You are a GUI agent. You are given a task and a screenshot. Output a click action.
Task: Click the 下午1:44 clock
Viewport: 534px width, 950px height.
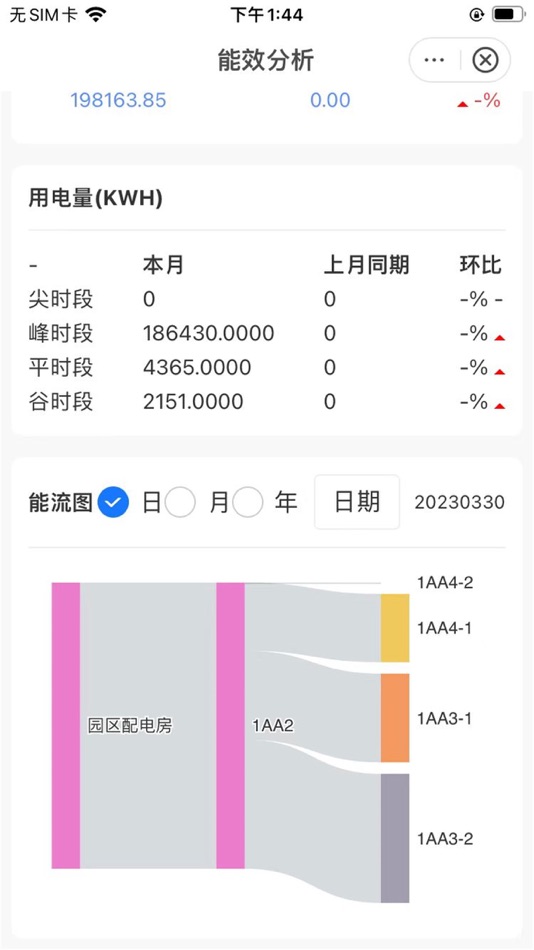267,15
